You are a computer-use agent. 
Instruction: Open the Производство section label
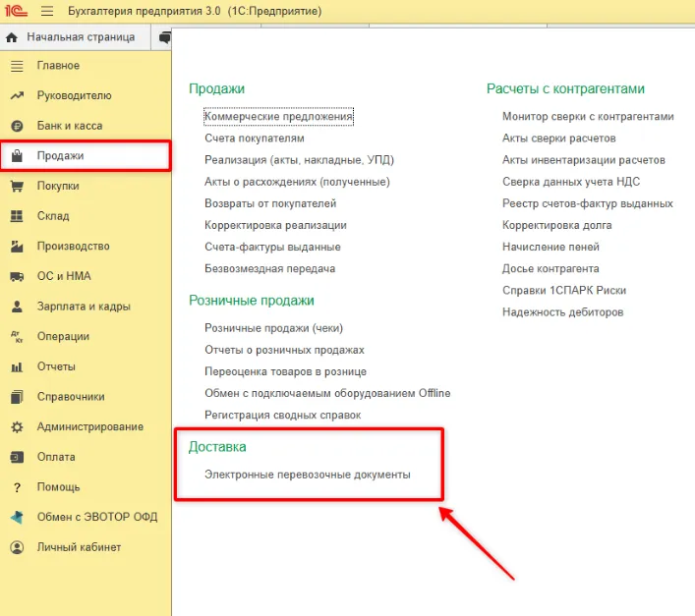click(x=73, y=247)
